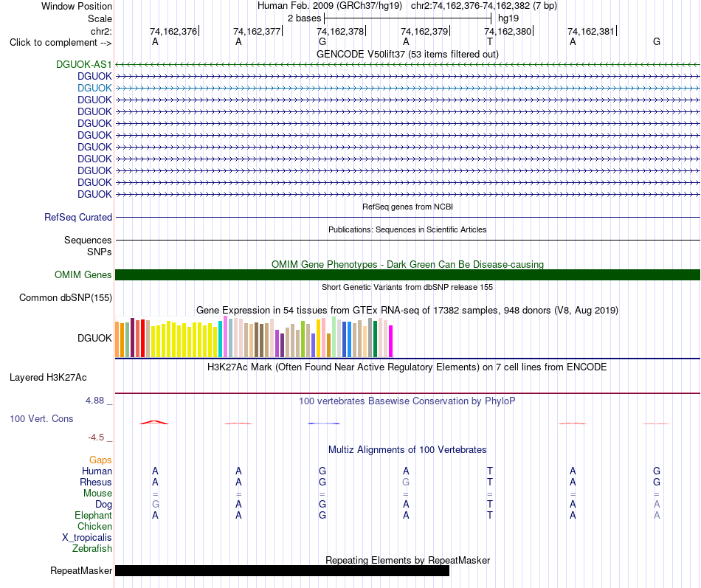This screenshot has height=588, width=701.
Task: Click the Multiz Alignments of 100 Vertebrates title
Action: coord(407,450)
